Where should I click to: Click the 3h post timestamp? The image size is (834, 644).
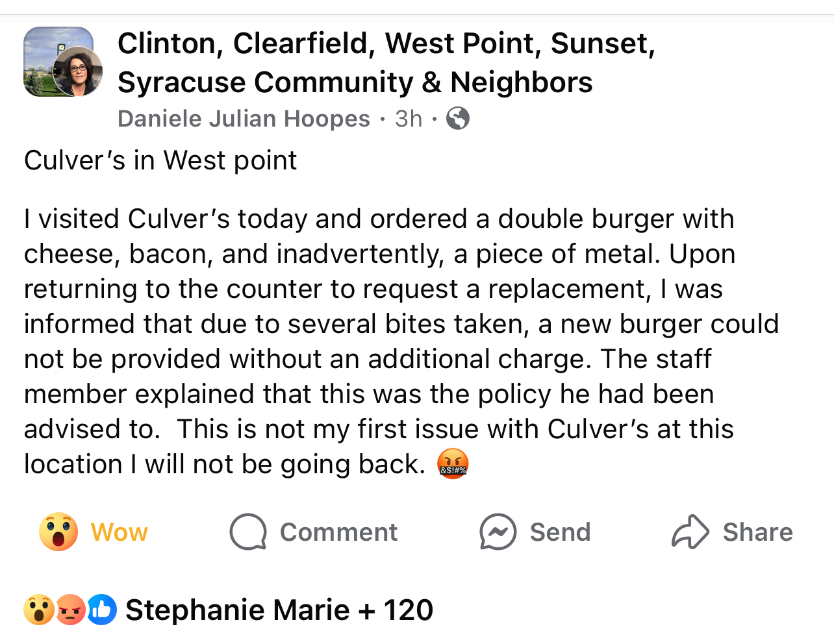click(x=409, y=119)
